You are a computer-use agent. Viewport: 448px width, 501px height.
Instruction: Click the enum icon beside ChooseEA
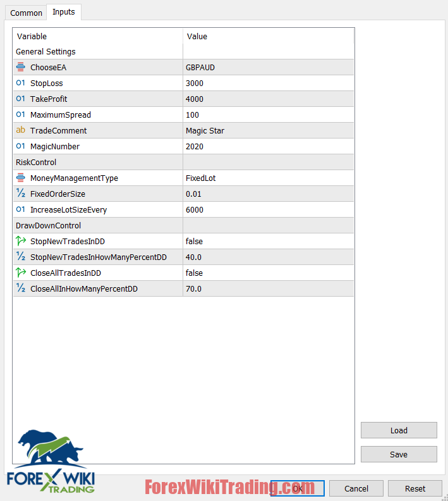pos(20,67)
